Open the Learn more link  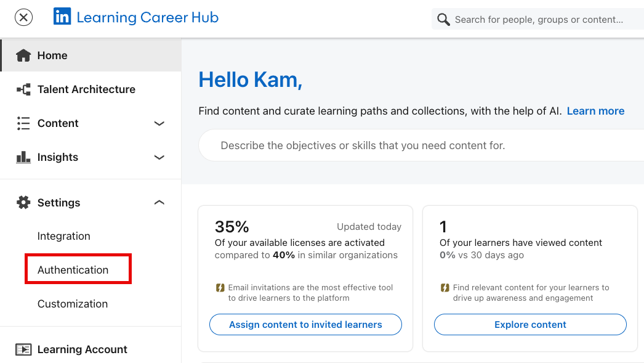coord(595,110)
